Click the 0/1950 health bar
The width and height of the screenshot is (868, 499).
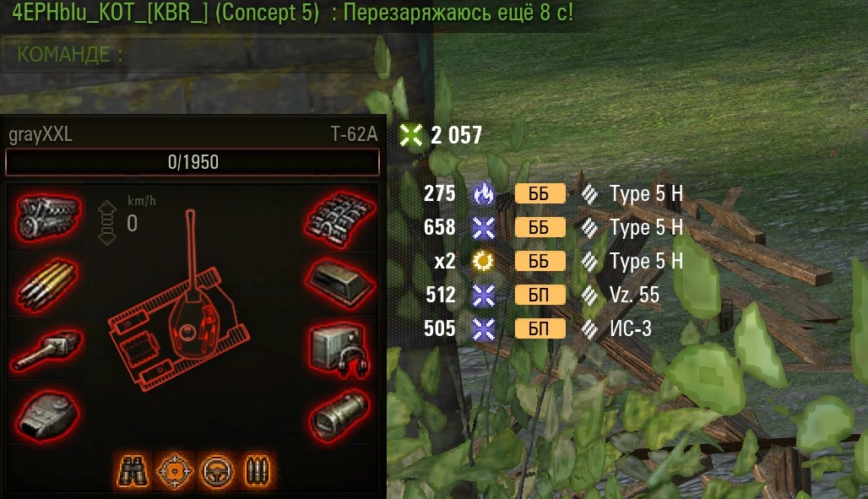[193, 162]
